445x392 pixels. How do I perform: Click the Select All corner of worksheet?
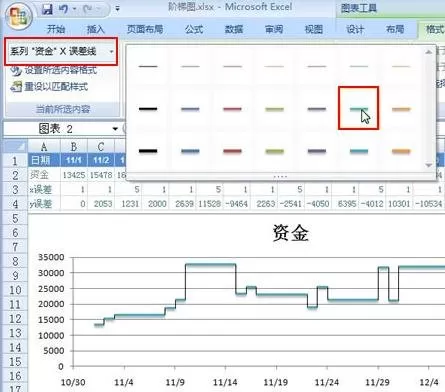[15, 146]
